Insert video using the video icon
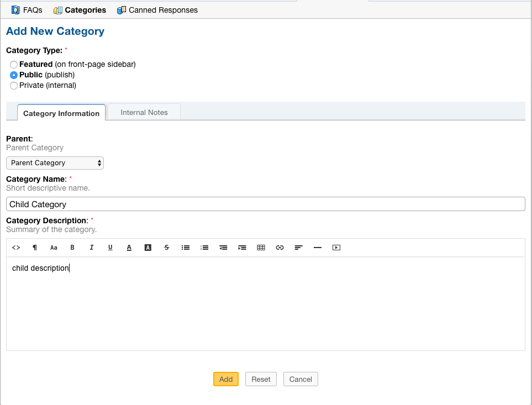This screenshot has height=405, width=532. (336, 248)
